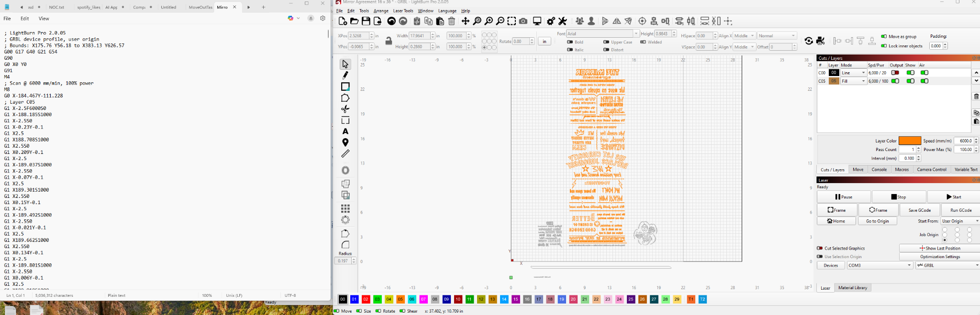This screenshot has height=315, width=980.
Task: Open the Laser Tools menu
Action: (x=403, y=11)
